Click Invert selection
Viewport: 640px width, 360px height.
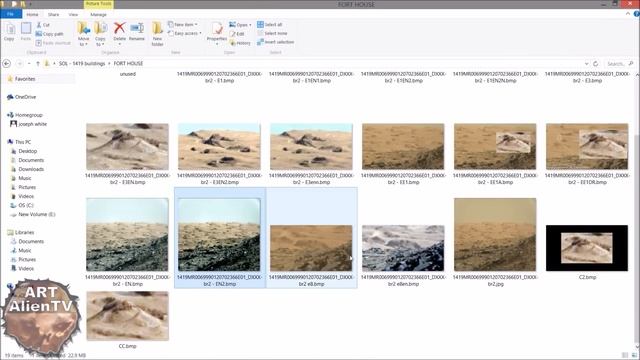(276, 42)
